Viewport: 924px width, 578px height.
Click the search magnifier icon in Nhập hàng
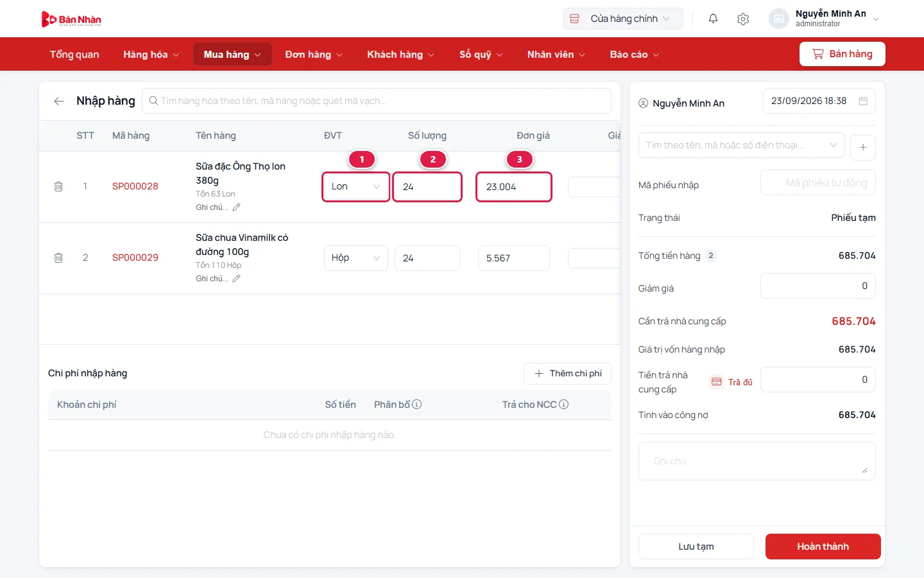(x=154, y=101)
